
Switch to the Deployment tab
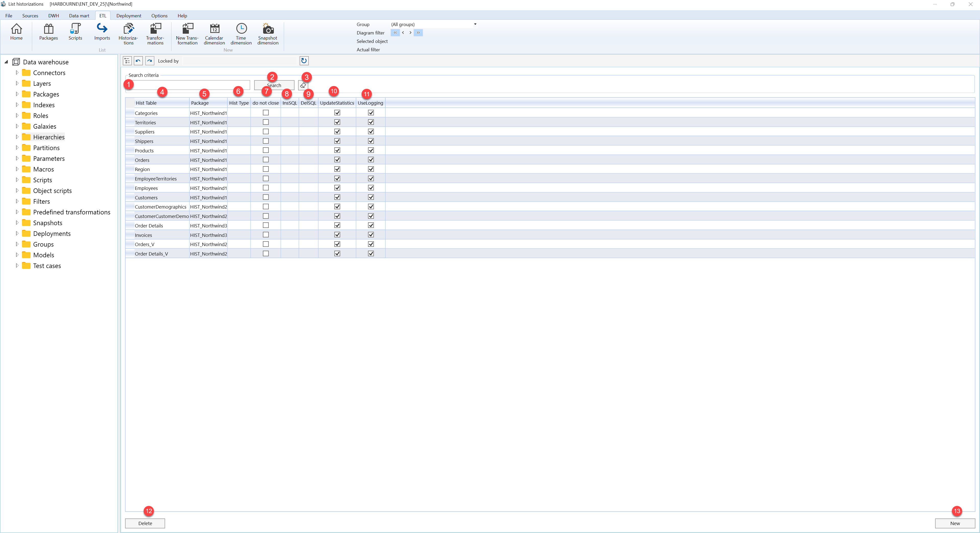pyautogui.click(x=129, y=16)
